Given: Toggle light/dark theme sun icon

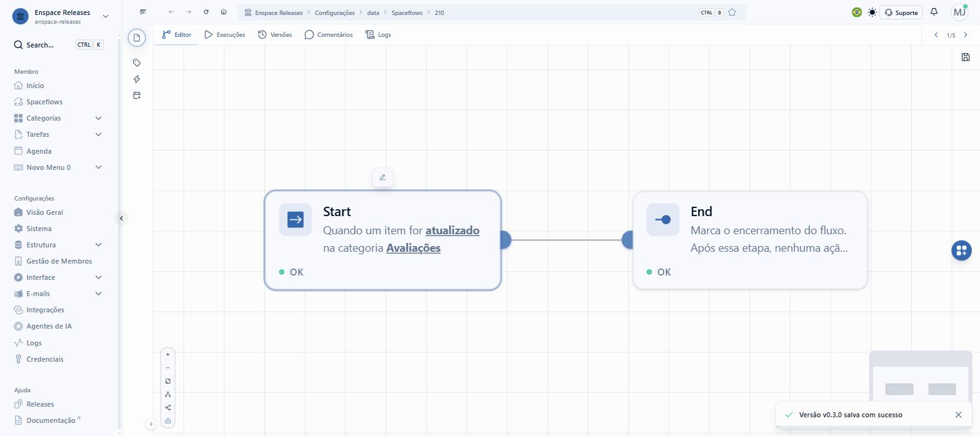Looking at the screenshot, I should click(x=872, y=12).
